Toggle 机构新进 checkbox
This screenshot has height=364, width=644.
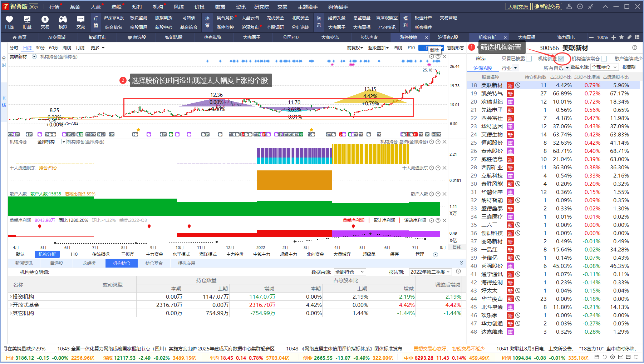pos(561,59)
